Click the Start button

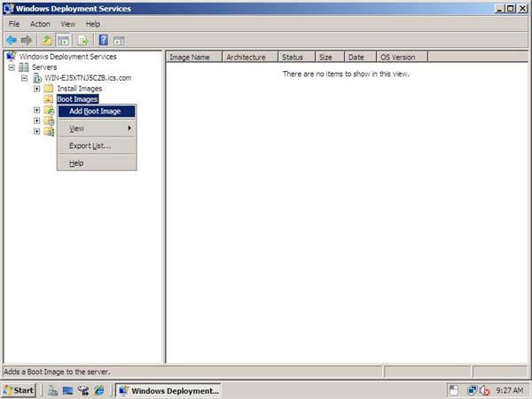19,390
